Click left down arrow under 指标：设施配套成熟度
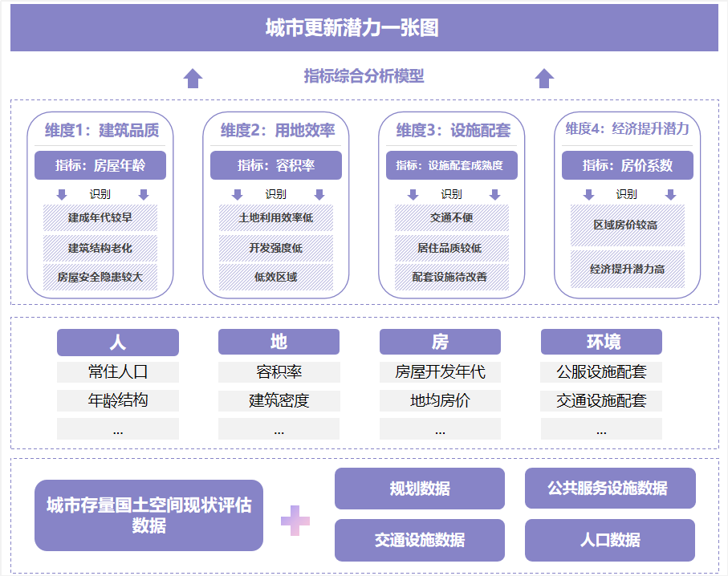Screen dimensions: 728x576 coord(413,195)
